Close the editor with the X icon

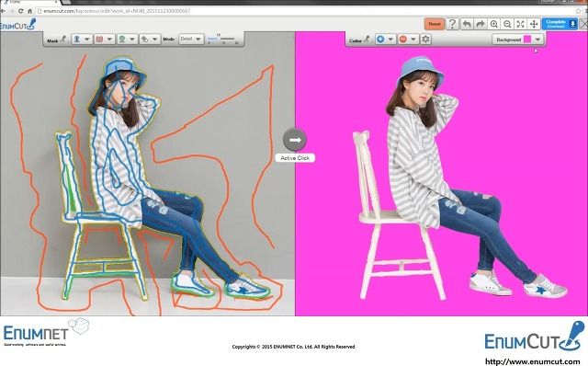(584, 24)
